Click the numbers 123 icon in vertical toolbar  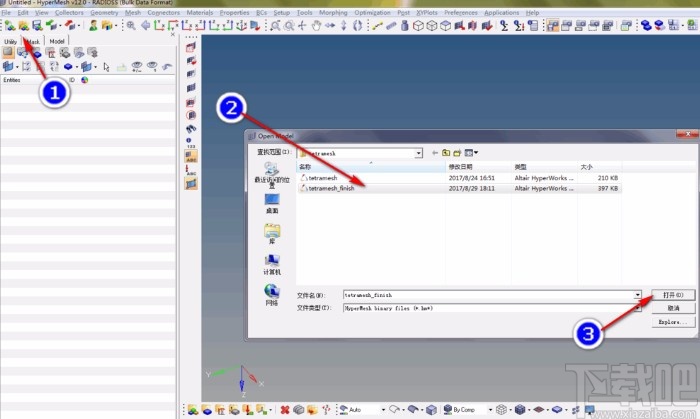click(x=191, y=143)
